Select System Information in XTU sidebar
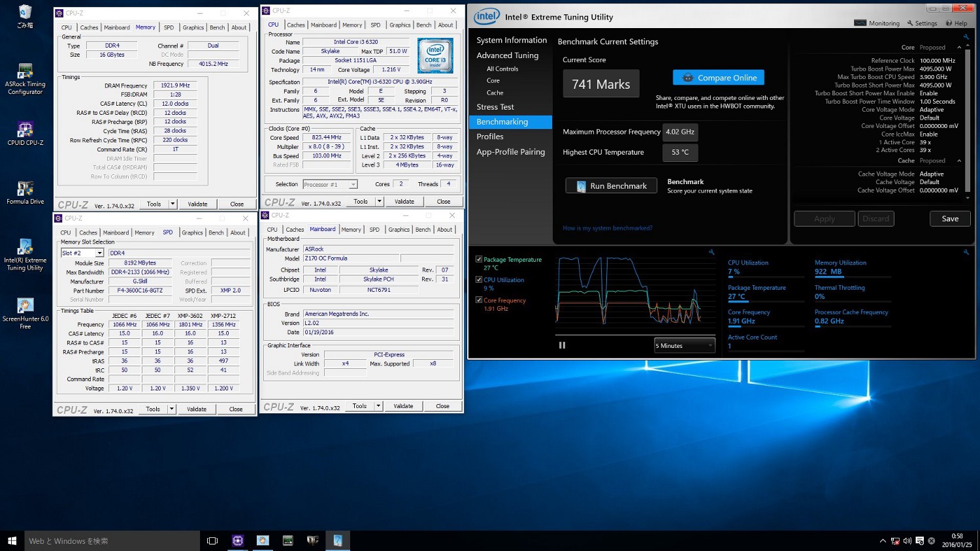Screen dimensions: 980x551 [512, 40]
